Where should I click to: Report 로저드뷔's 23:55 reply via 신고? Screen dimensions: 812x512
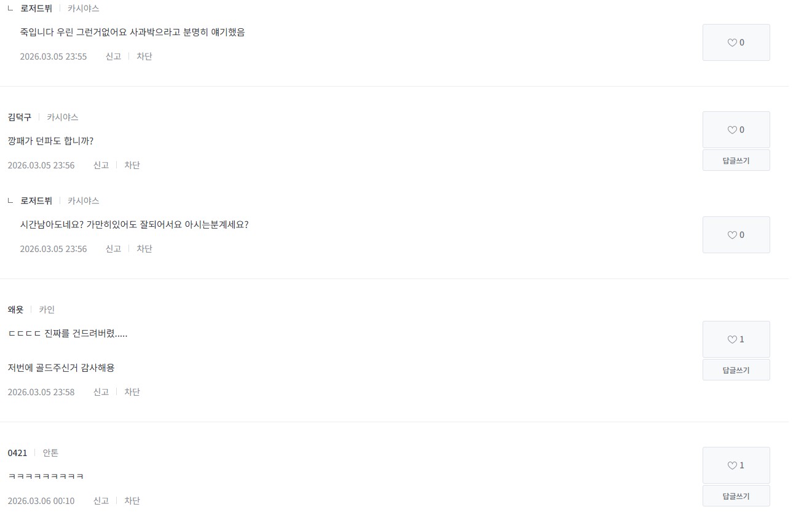coord(113,56)
